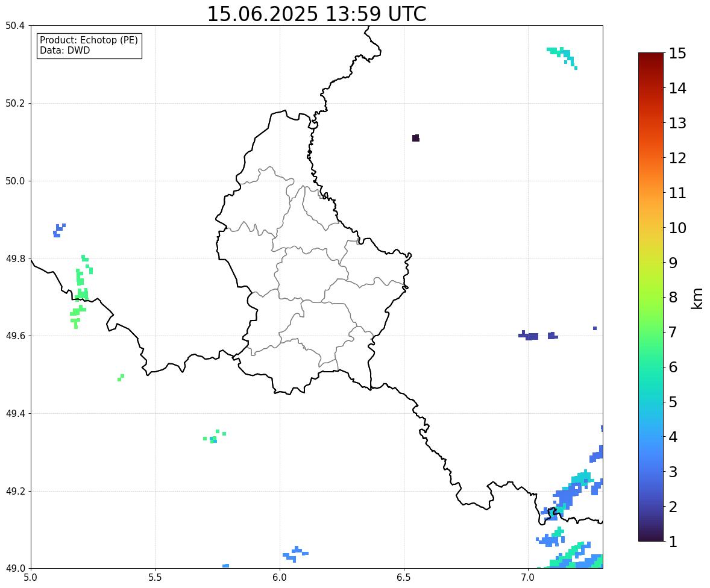
Task: Click the 'Product: Echotop (PE)' label
Action: [x=89, y=40]
